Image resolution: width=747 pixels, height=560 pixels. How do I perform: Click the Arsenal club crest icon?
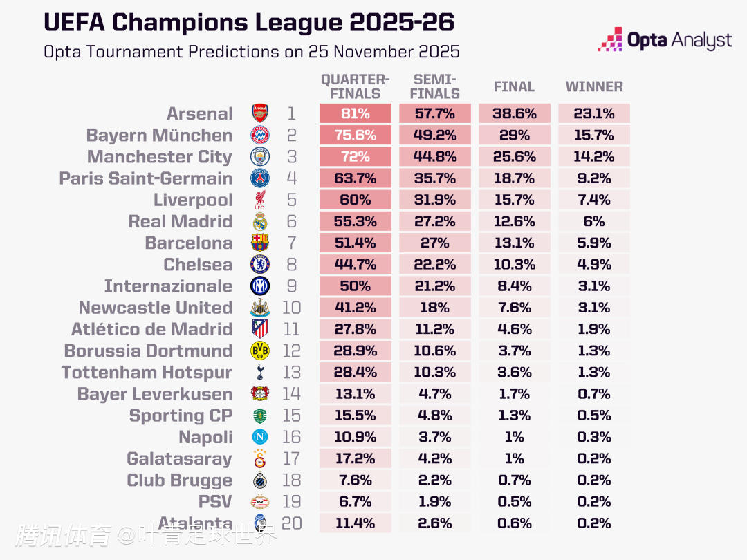click(x=260, y=113)
